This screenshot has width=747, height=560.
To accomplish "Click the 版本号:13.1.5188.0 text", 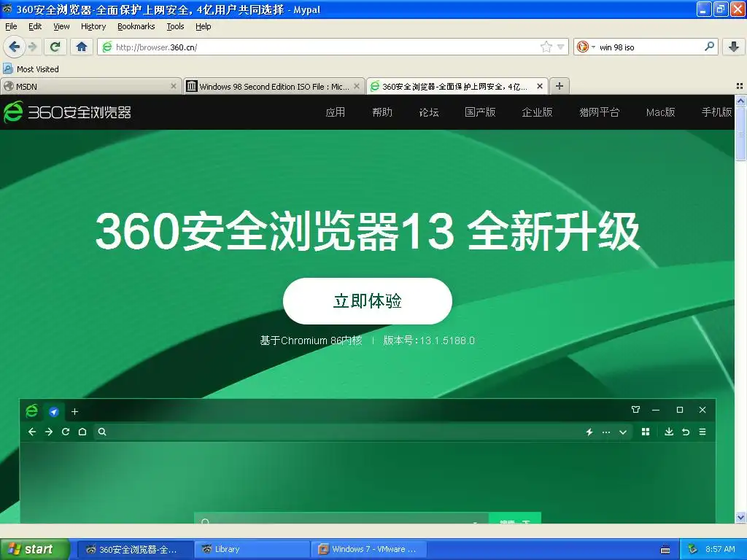I will (429, 341).
